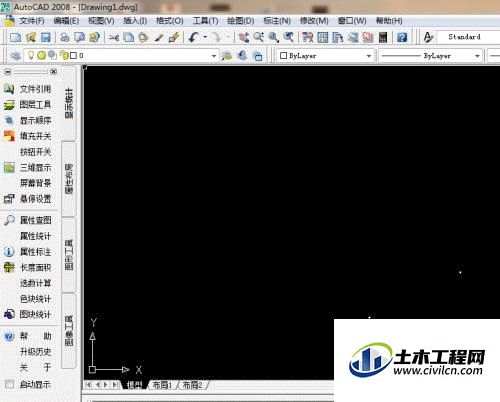Toggle layer 0 on/off lightbulb
Image resolution: width=500 pixels, height=402 pixels.
(31, 55)
